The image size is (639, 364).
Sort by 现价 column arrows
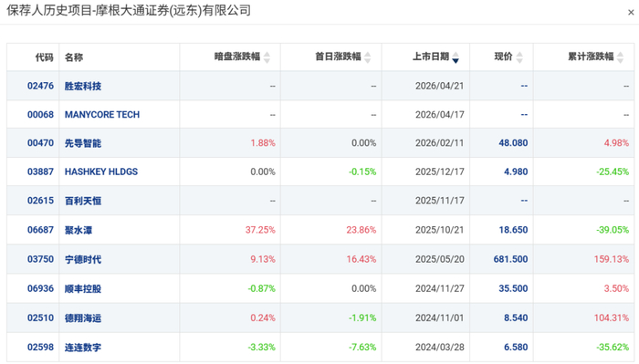click(x=519, y=57)
